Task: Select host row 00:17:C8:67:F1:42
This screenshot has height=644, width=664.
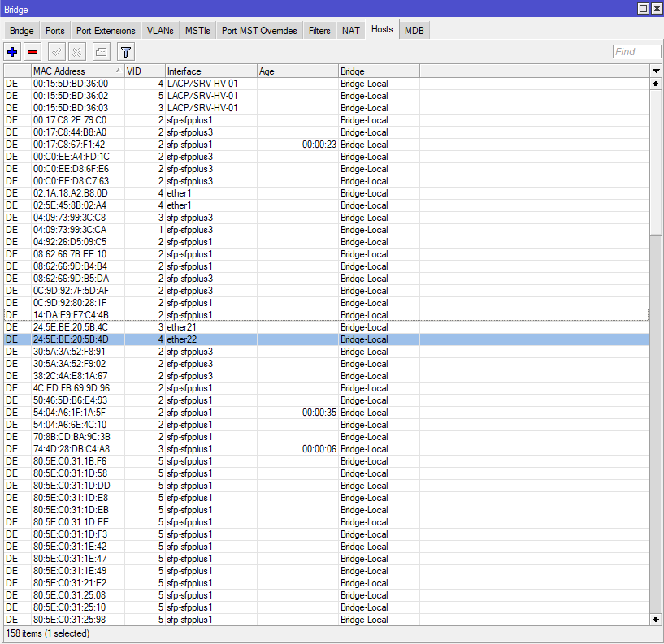Action: (x=327, y=145)
